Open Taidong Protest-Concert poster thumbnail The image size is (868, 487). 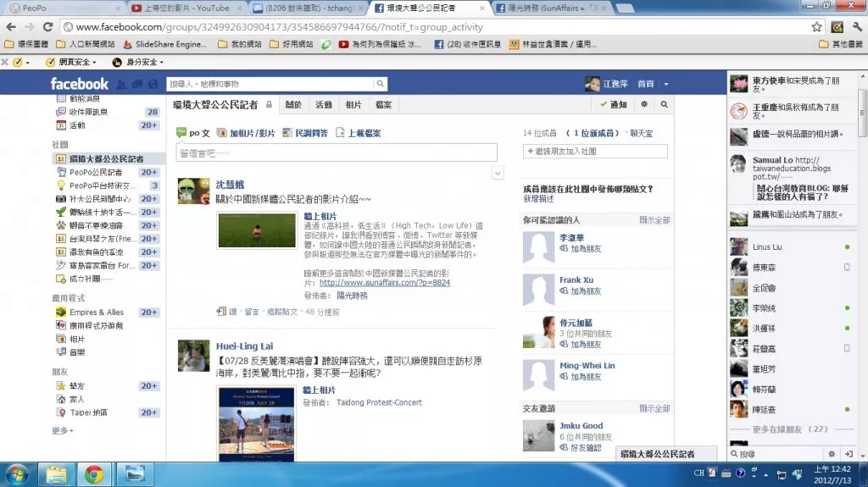pos(257,424)
